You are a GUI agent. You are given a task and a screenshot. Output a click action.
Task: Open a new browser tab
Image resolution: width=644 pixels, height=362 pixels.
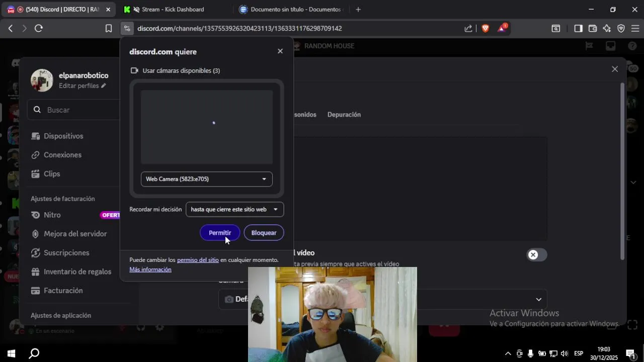[358, 9]
